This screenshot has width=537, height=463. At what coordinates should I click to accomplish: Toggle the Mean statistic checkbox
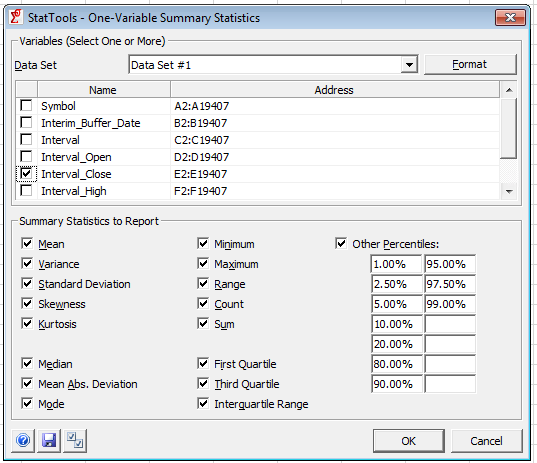[27, 244]
